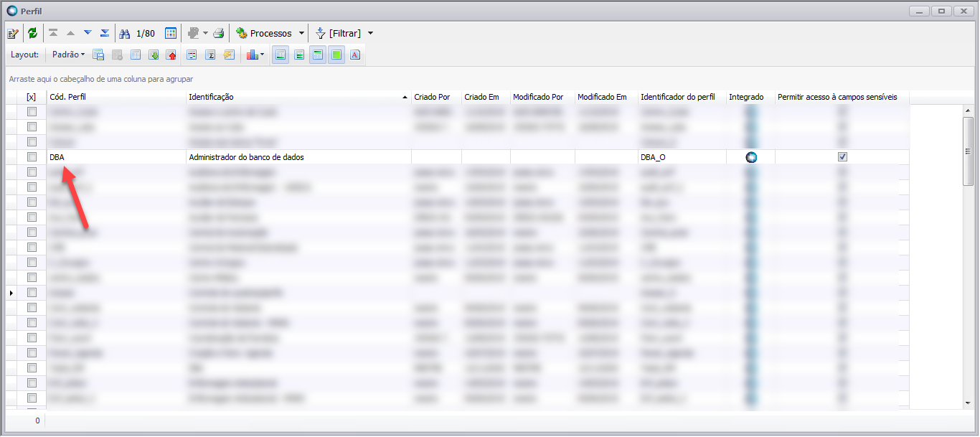Click the Integrado icon in DBA row

pyautogui.click(x=751, y=157)
